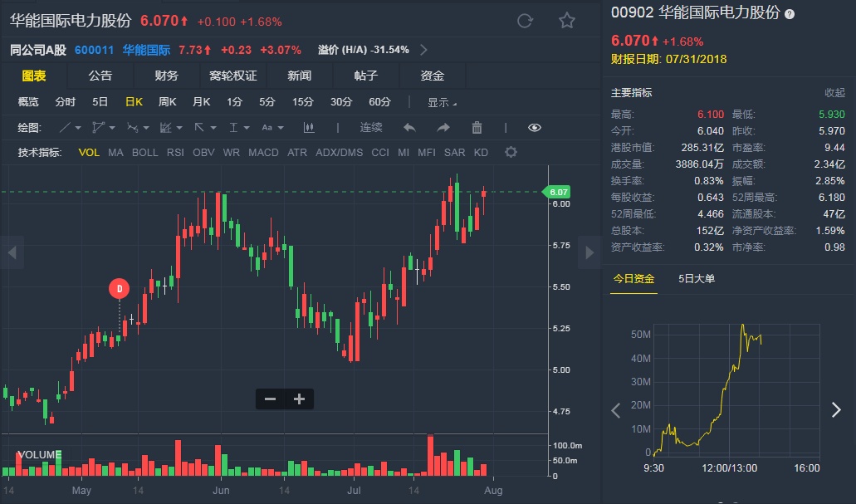This screenshot has height=504, width=856.
Task: Click the D dividend marker on chart
Action: [120, 289]
